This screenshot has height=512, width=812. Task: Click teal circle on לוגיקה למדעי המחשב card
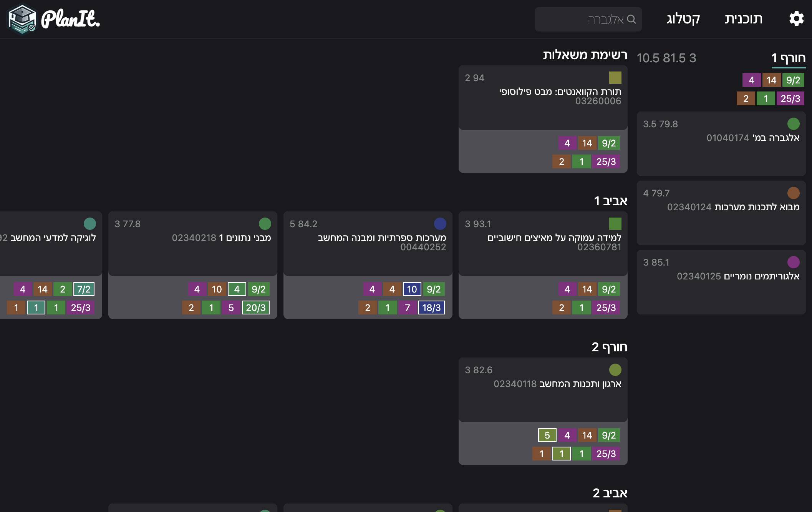coord(89,224)
